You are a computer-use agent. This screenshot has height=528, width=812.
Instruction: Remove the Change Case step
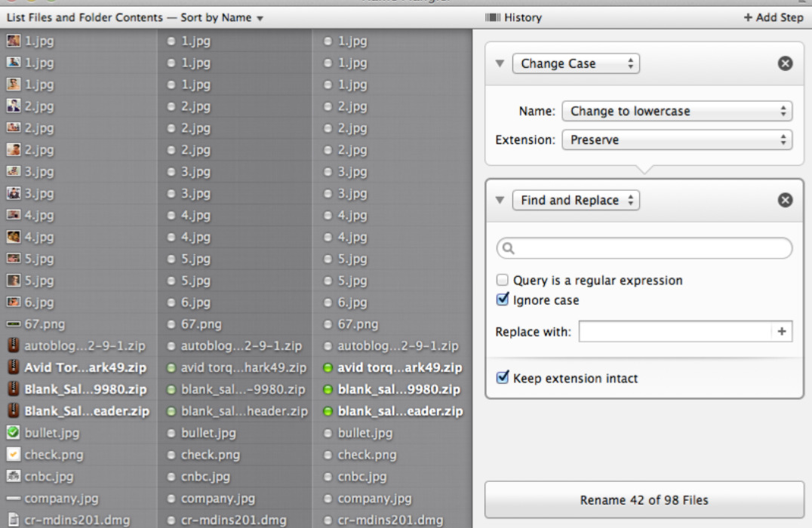pos(785,64)
